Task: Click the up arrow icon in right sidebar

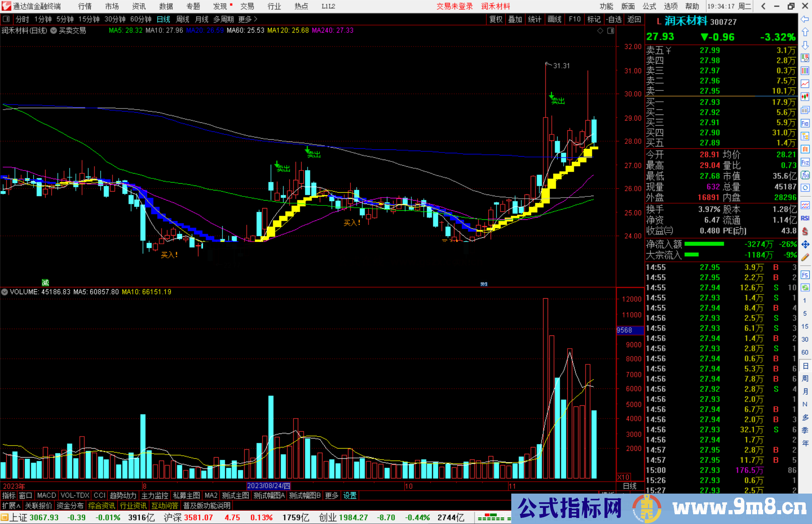Action: [x=805, y=32]
